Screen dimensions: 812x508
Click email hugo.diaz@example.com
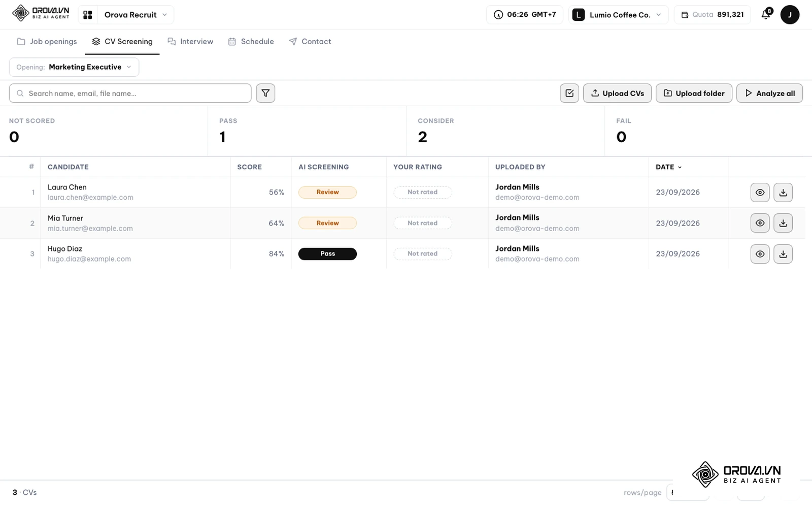coord(89,259)
